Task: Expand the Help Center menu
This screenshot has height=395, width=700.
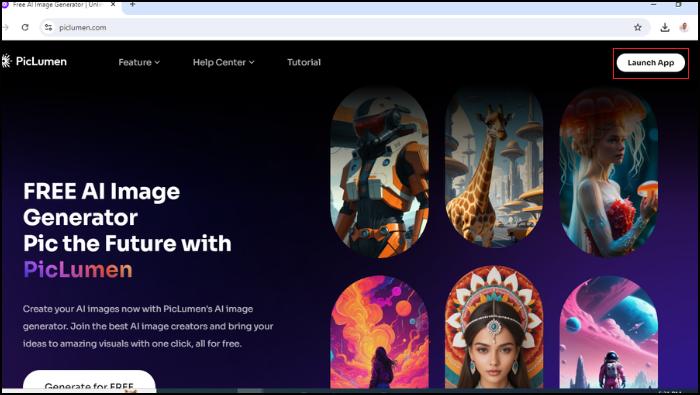Action: click(x=223, y=62)
